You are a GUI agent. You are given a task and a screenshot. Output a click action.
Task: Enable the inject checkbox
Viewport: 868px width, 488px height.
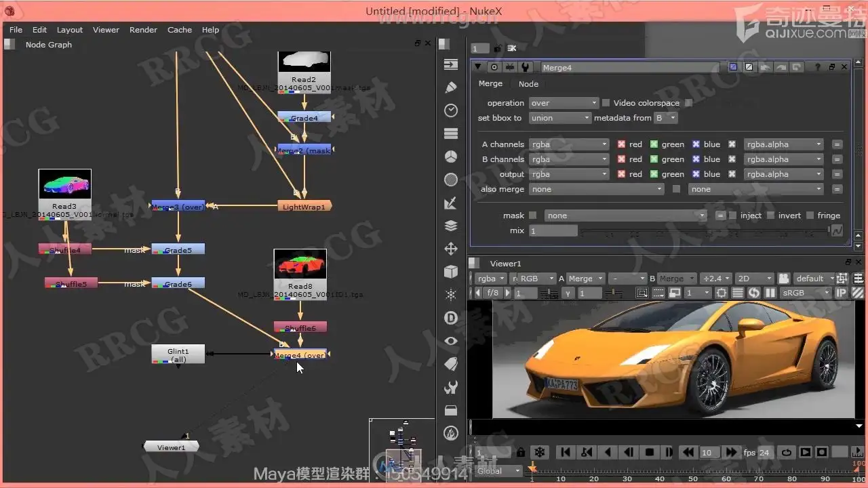[x=733, y=216]
